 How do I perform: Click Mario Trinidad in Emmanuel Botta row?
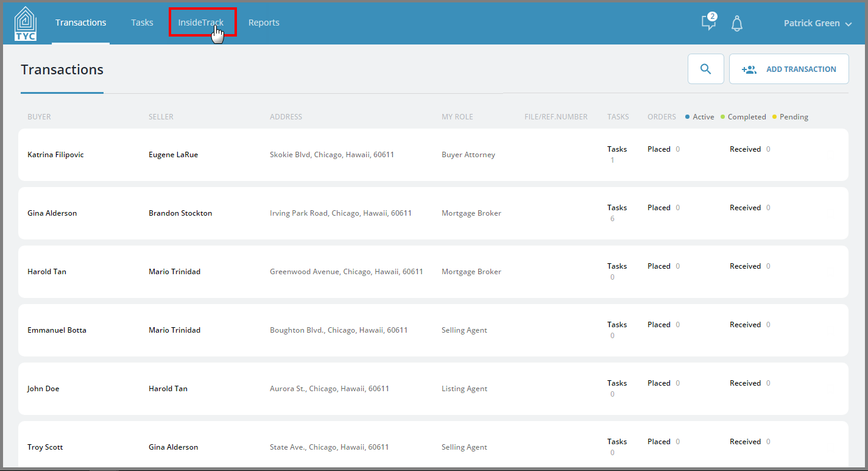pos(174,330)
